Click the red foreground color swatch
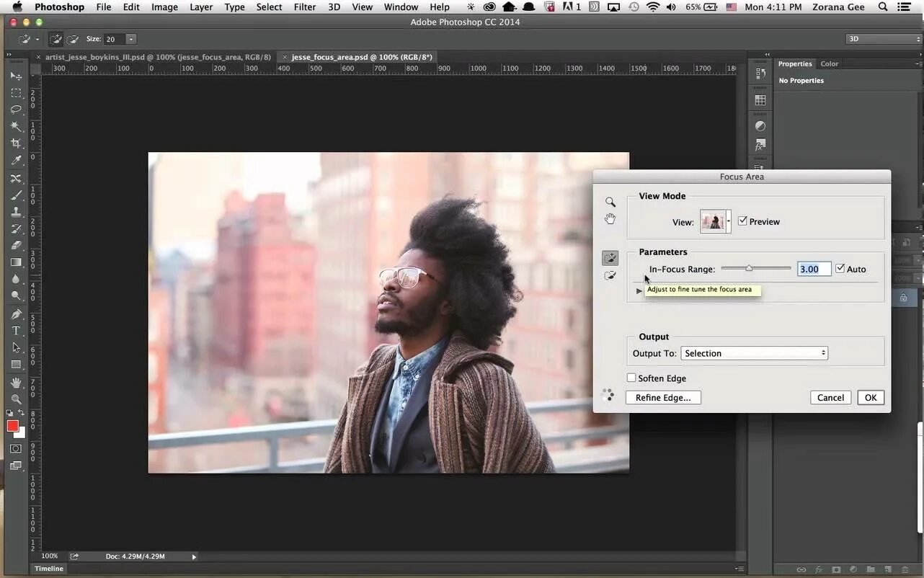This screenshot has height=578, width=924. pos(12,426)
